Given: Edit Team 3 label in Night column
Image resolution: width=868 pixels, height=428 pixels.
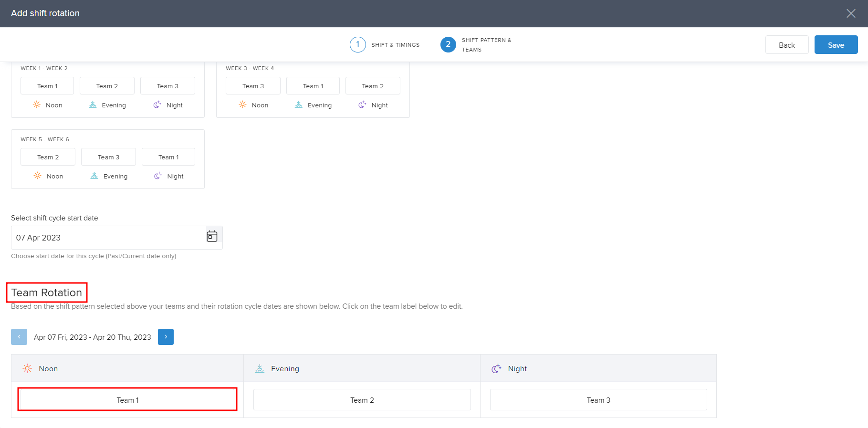Looking at the screenshot, I should 598,400.
